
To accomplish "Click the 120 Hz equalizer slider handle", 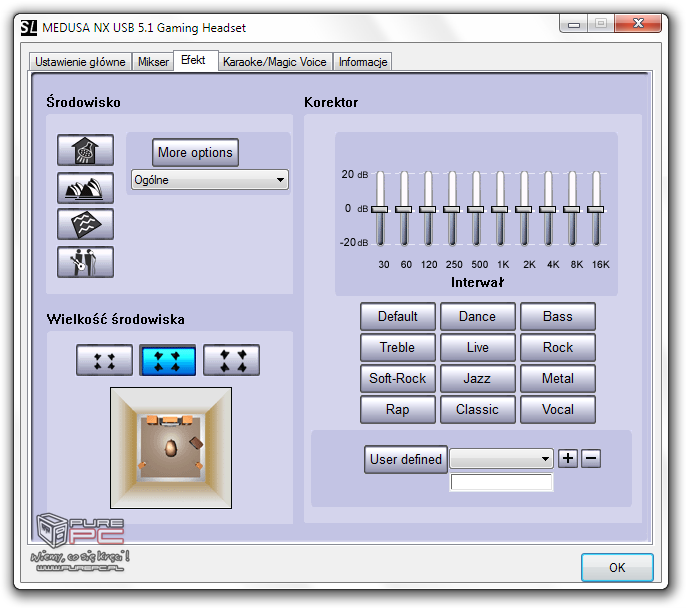I will (427, 209).
